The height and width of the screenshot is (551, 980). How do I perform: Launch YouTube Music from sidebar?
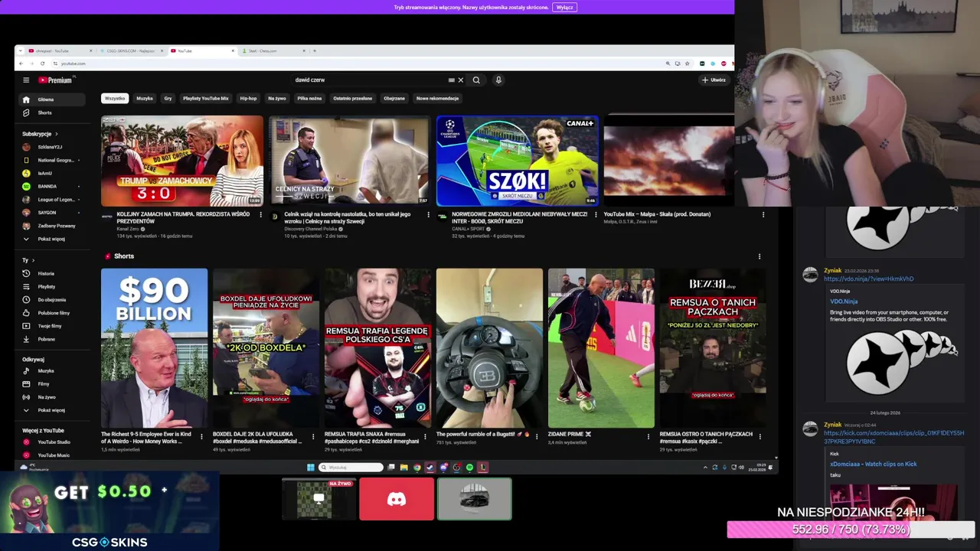pos(53,455)
